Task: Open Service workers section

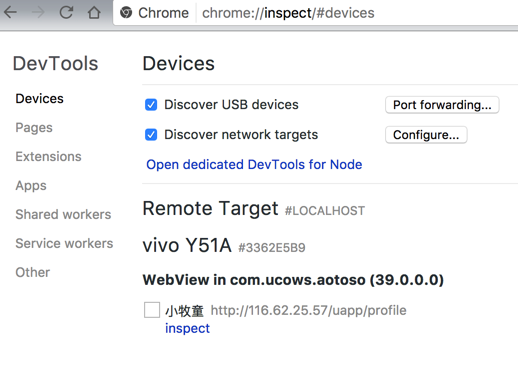Action: coord(64,243)
